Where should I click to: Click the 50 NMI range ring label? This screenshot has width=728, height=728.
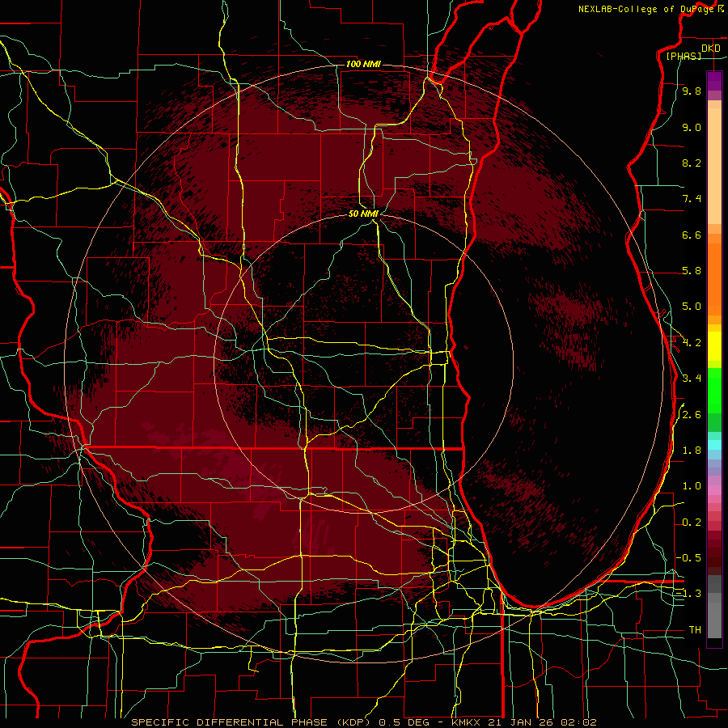[x=363, y=214]
